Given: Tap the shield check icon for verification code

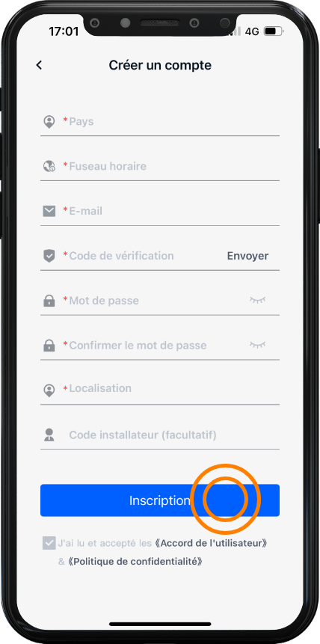Looking at the screenshot, I should [49, 257].
